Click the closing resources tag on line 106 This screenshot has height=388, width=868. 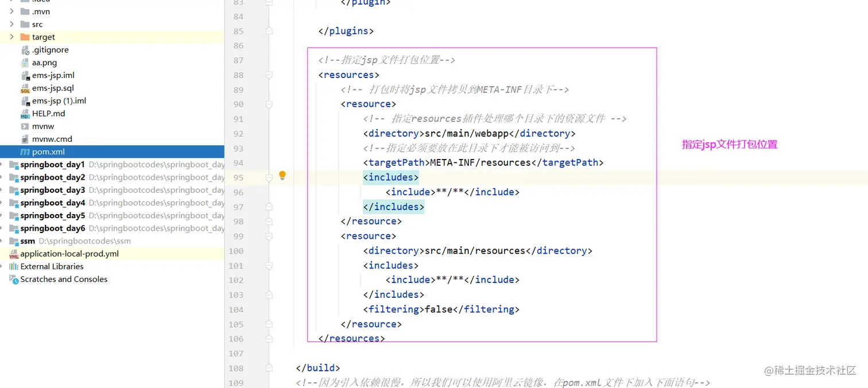pos(351,339)
